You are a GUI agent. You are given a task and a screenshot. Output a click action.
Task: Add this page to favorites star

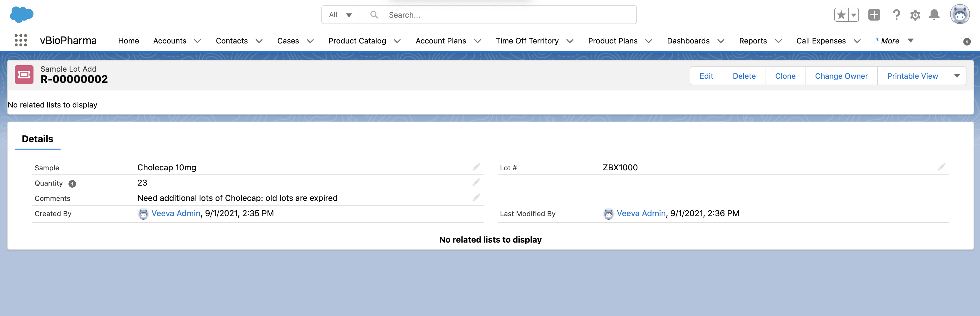pos(841,15)
